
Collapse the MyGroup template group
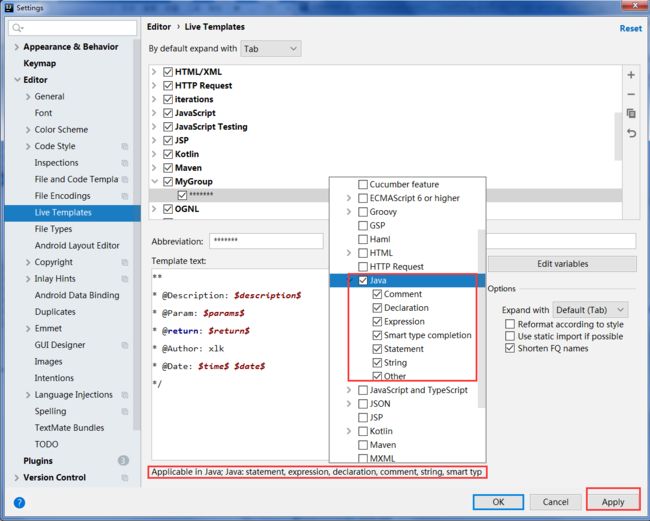tap(155, 182)
